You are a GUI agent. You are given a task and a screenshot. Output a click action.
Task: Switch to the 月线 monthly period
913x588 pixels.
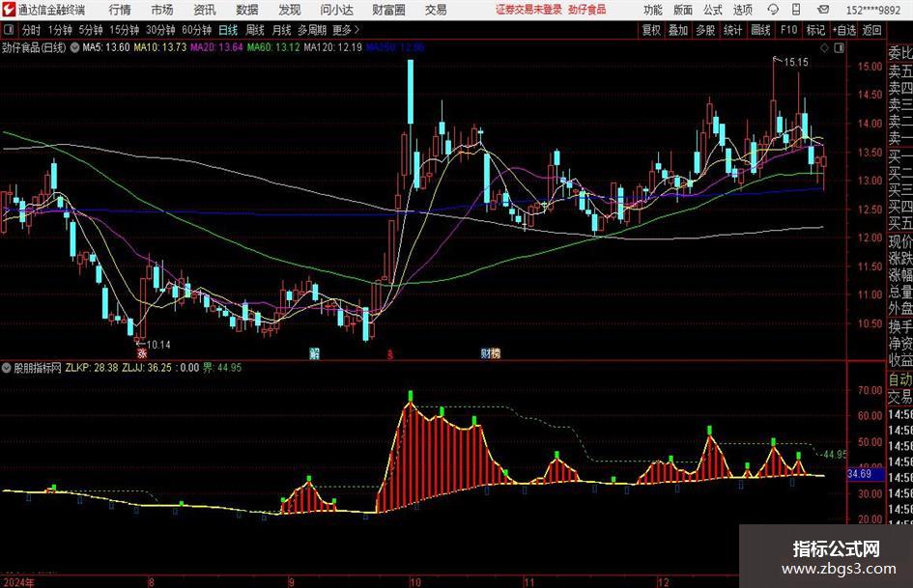tap(282, 30)
